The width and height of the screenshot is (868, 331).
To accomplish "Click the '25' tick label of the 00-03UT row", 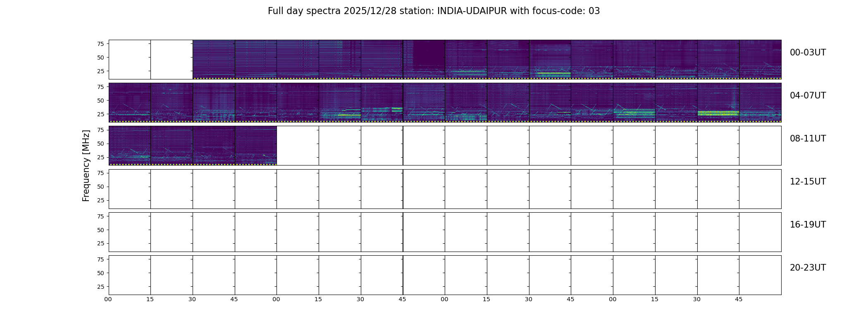I will [100, 71].
